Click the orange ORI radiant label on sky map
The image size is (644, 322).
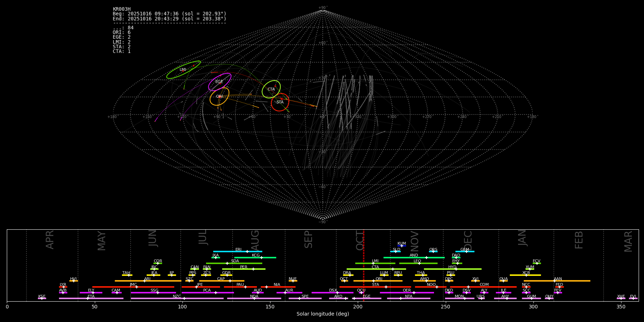[219, 97]
